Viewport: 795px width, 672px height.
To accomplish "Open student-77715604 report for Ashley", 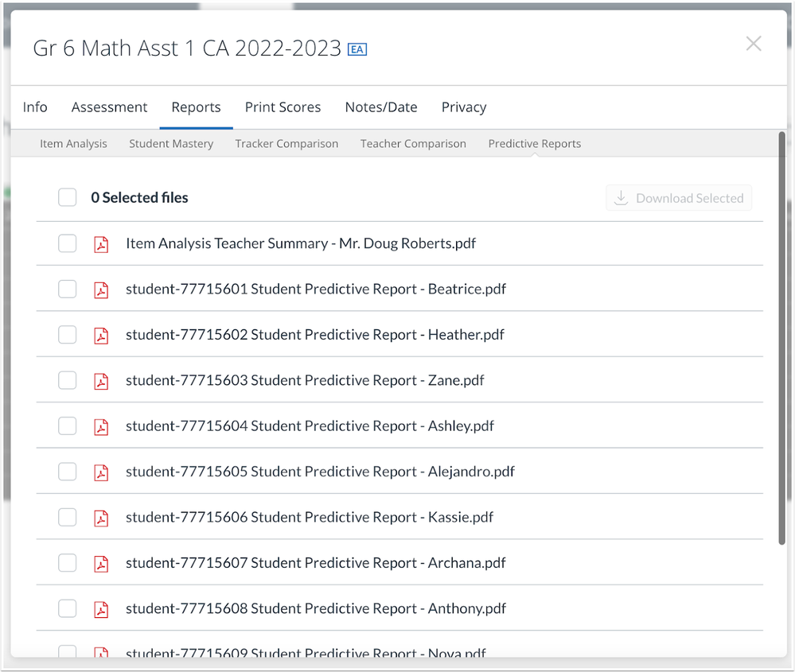I will 310,425.
